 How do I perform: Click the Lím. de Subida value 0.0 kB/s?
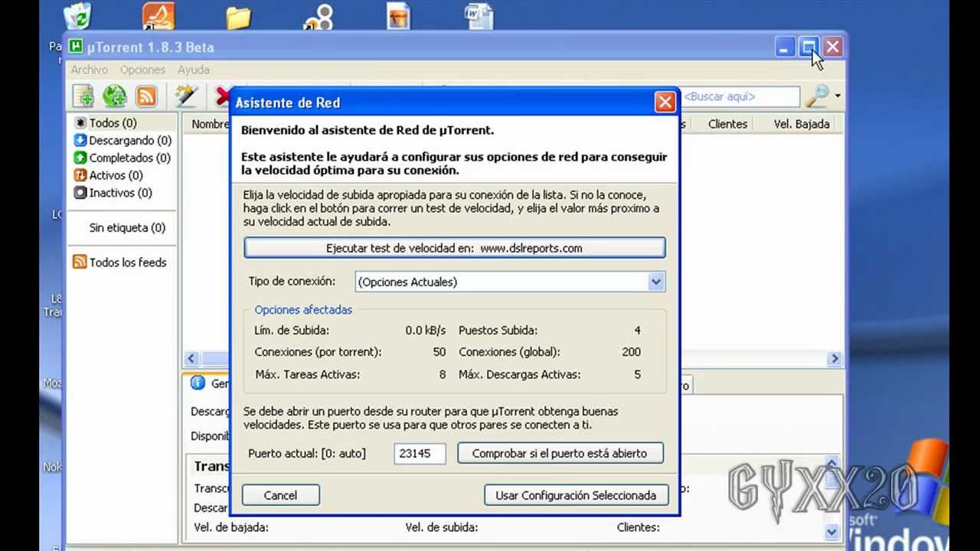click(x=426, y=331)
